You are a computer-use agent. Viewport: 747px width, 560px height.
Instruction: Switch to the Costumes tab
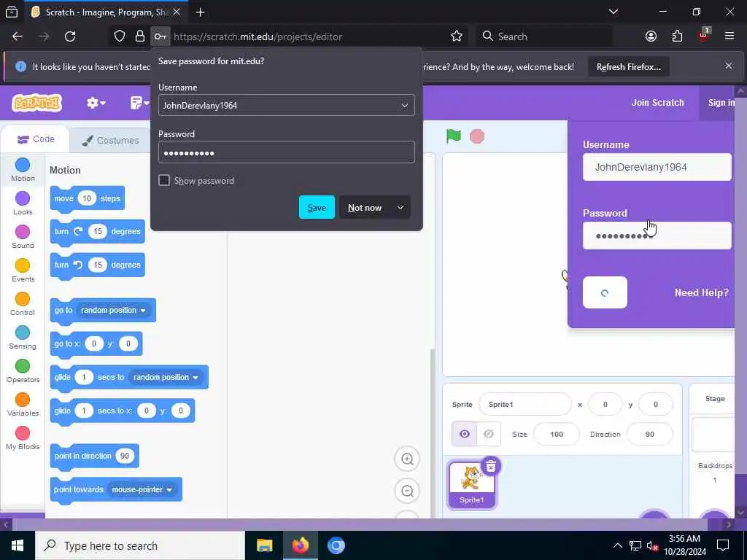[x=111, y=141]
